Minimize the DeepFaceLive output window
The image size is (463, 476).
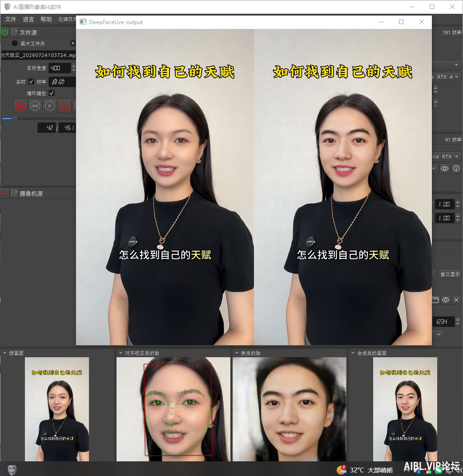[x=381, y=22]
